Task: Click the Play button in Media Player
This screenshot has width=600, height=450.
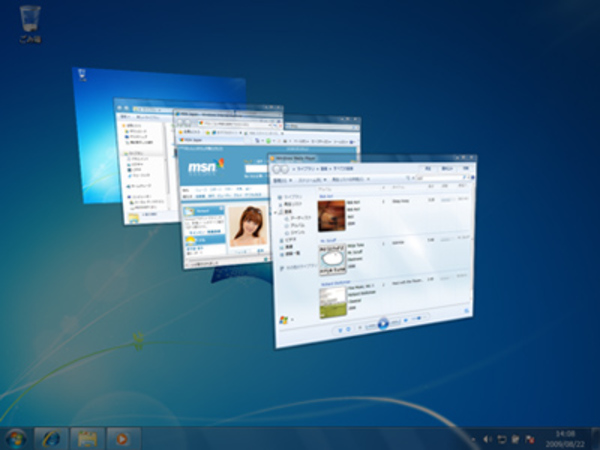Action: tap(383, 324)
